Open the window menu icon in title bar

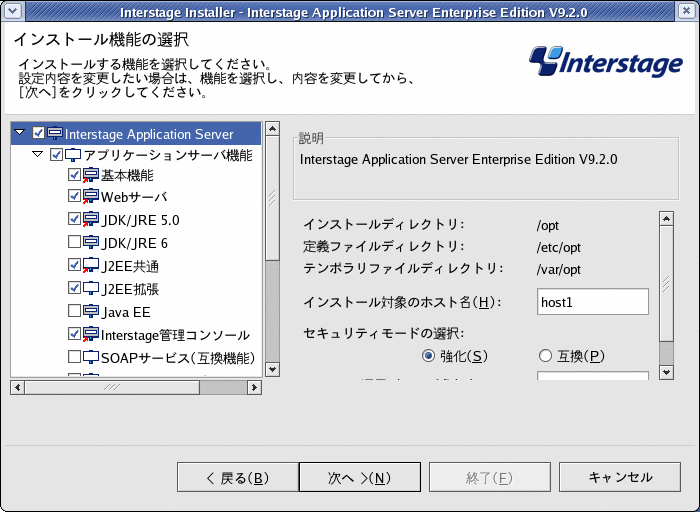coord(13,11)
